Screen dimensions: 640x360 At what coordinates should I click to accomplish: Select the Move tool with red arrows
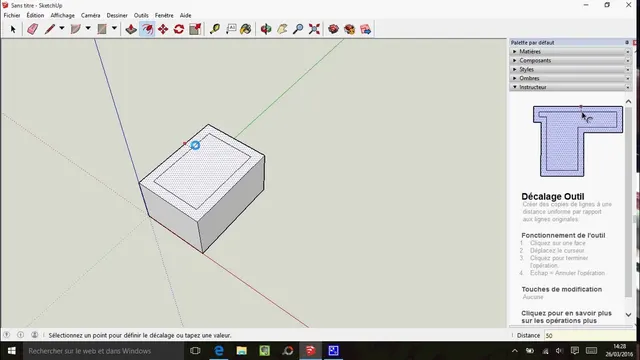coord(163,29)
